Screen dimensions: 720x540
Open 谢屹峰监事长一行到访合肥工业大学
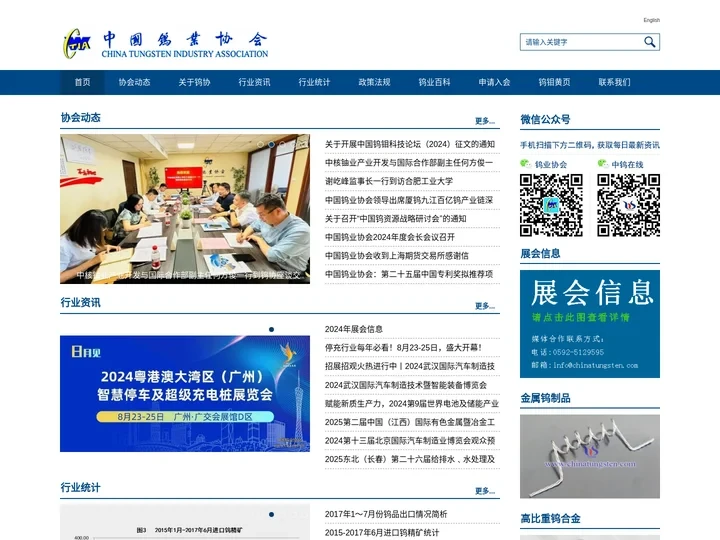(x=389, y=181)
